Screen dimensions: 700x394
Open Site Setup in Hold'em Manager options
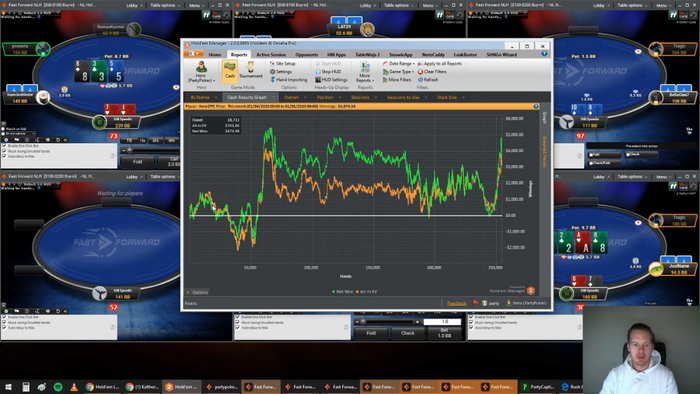tap(283, 63)
